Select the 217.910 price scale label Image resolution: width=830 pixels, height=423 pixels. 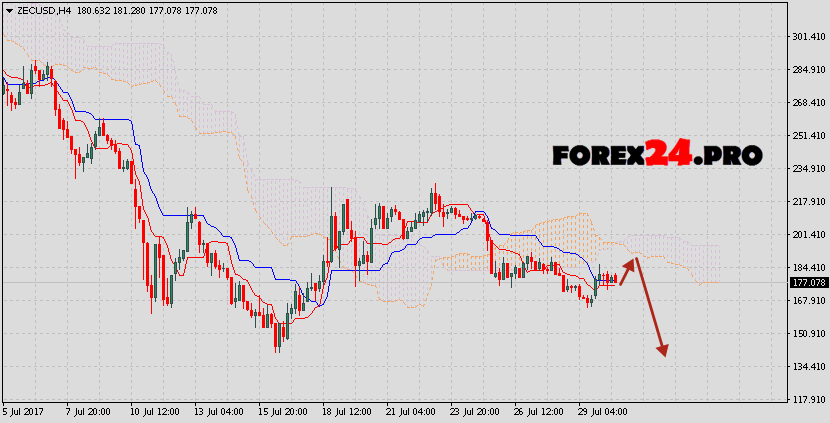[x=808, y=202]
